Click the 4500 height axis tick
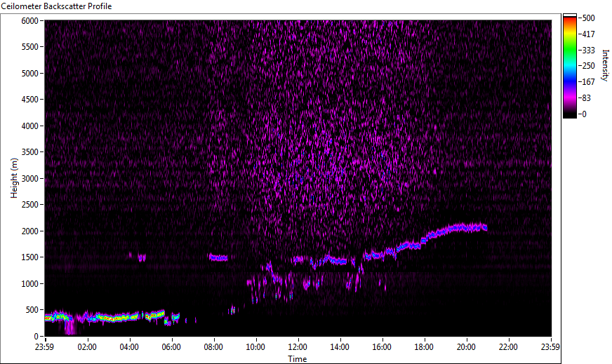The image size is (612, 364). coord(30,100)
